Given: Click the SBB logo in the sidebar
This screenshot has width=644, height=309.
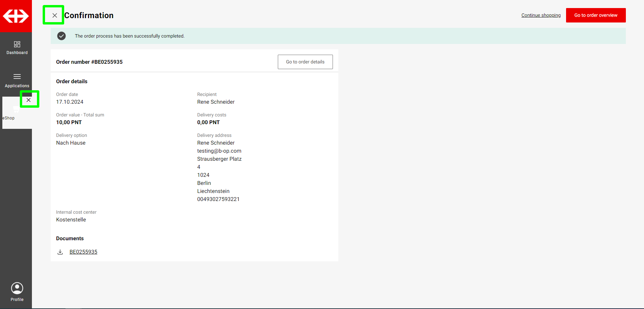Looking at the screenshot, I should coord(16,16).
